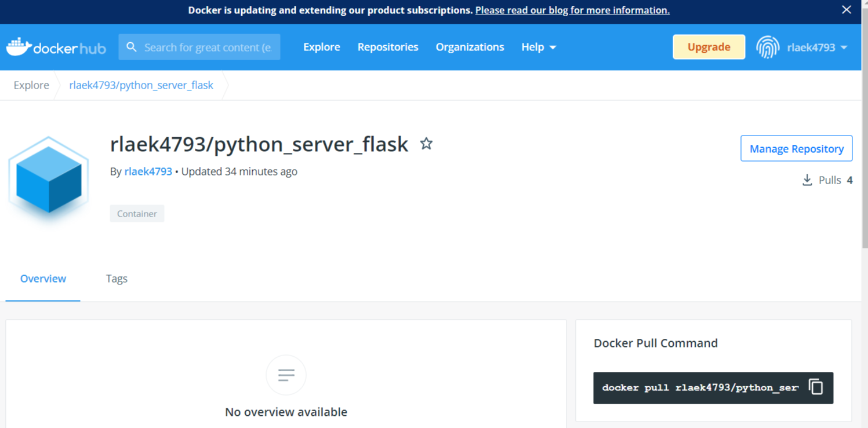Screen dimensions: 868x428
Task: Click the rlaek4793/python_server_flask breadcrumb
Action: point(141,85)
